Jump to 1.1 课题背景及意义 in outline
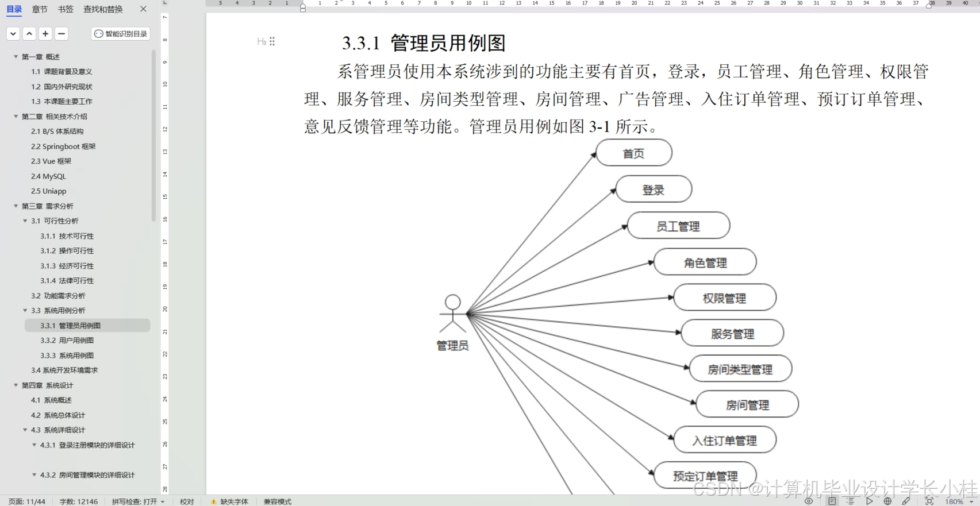The image size is (980, 506). [62, 72]
